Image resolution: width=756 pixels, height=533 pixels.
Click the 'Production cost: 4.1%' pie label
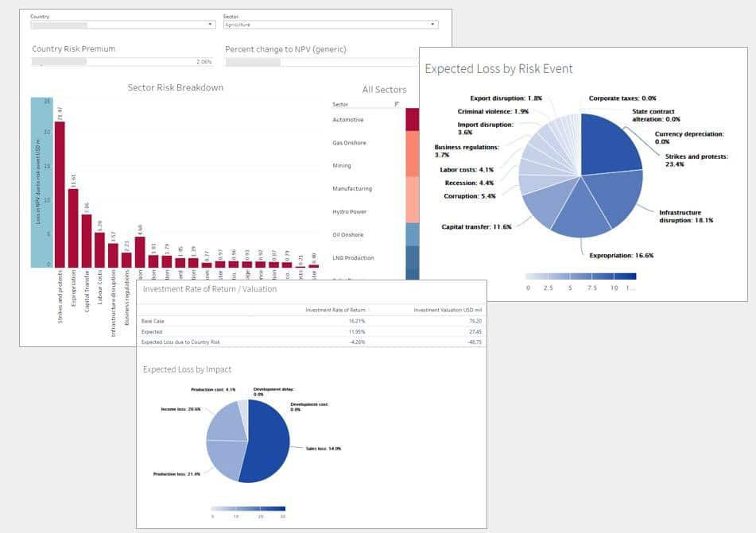tap(213, 389)
